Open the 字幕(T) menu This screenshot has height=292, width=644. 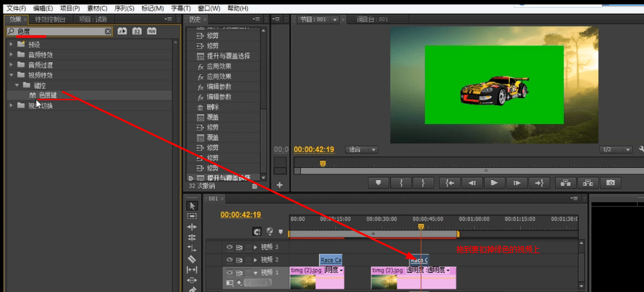tap(181, 8)
